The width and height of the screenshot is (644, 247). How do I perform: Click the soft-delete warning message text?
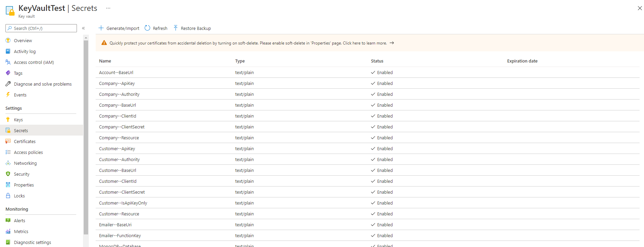tap(248, 43)
